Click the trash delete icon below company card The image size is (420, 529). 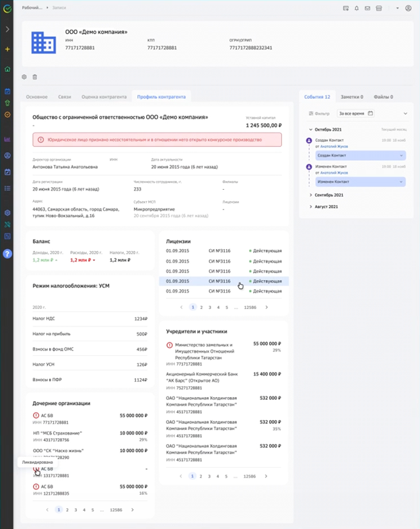[35, 77]
